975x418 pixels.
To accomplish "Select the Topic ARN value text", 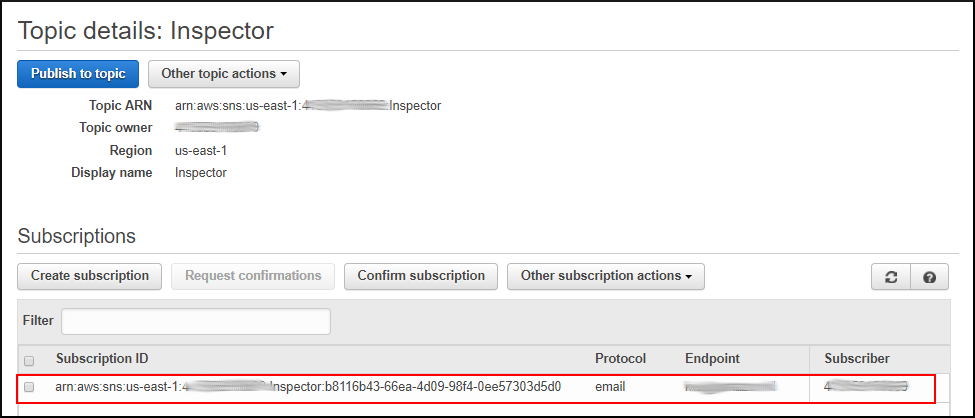I will point(308,106).
